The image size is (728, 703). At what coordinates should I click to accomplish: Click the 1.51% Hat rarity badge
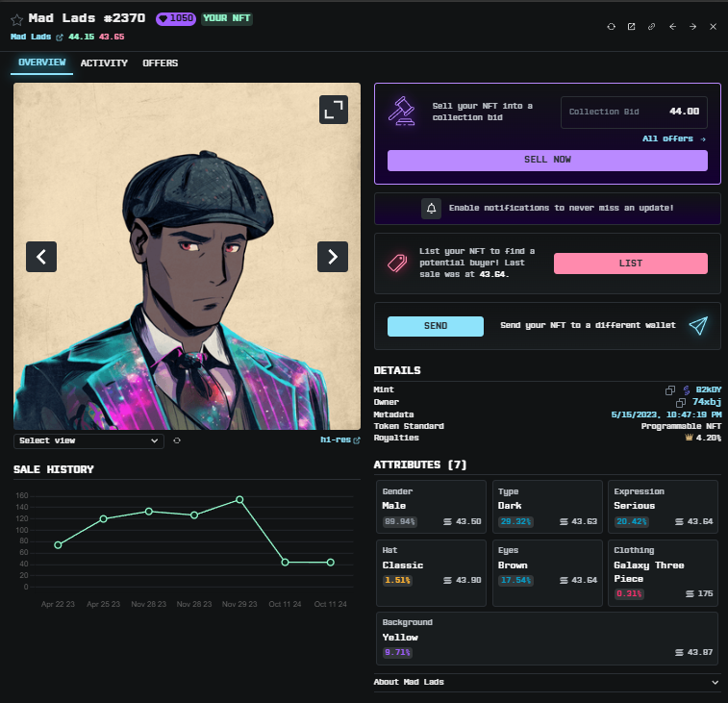point(397,581)
